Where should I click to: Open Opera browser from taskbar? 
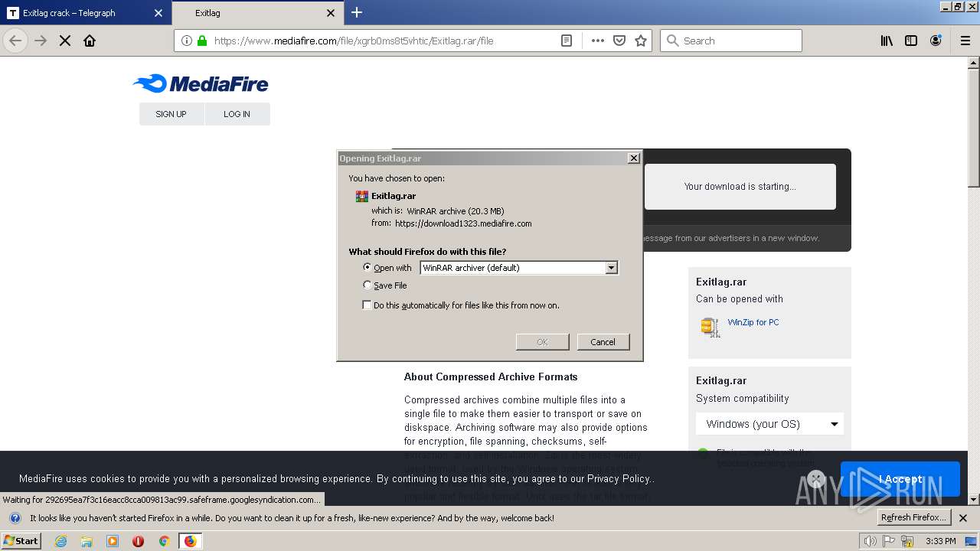point(139,541)
